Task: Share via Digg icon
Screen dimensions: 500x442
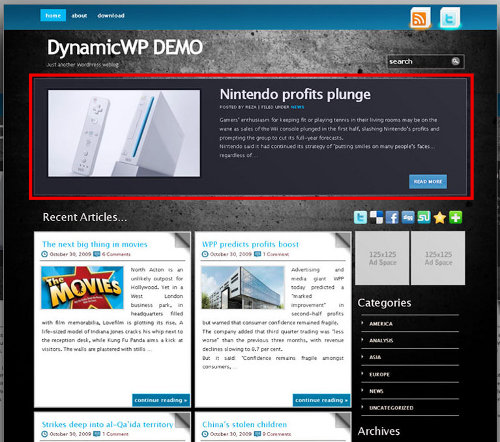Action: point(408,217)
